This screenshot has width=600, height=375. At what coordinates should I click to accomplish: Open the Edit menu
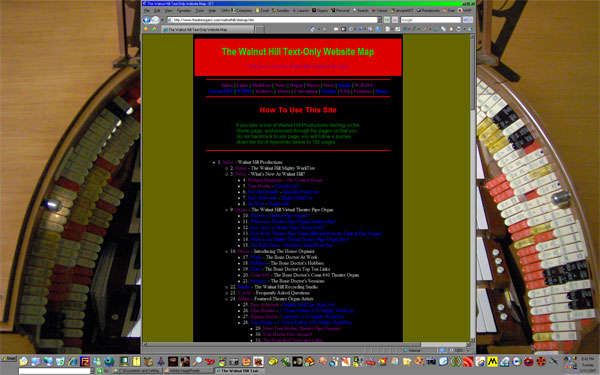coord(157,11)
